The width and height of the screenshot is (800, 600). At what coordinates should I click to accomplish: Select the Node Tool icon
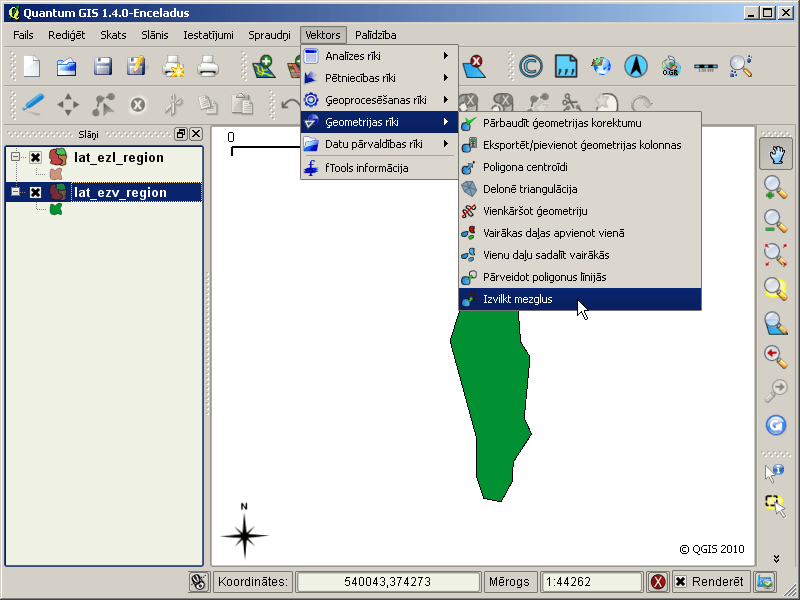coord(103,105)
